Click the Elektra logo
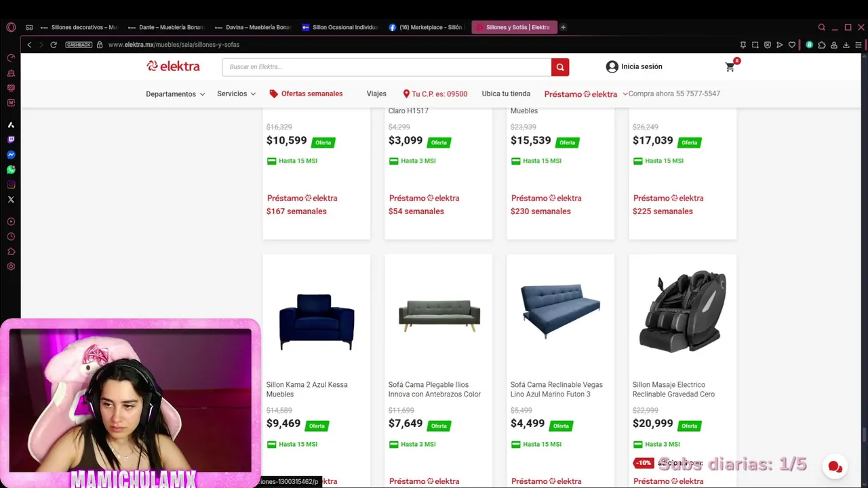 pyautogui.click(x=173, y=66)
